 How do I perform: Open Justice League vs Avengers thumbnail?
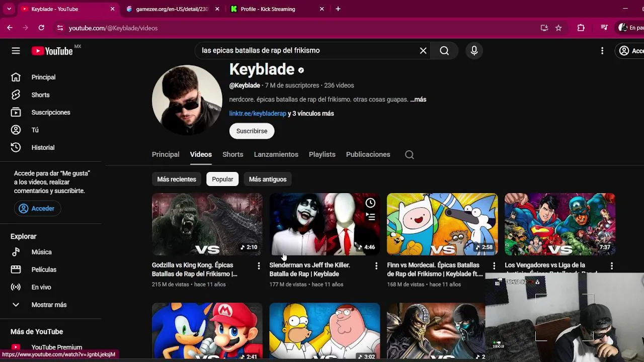[560, 224]
